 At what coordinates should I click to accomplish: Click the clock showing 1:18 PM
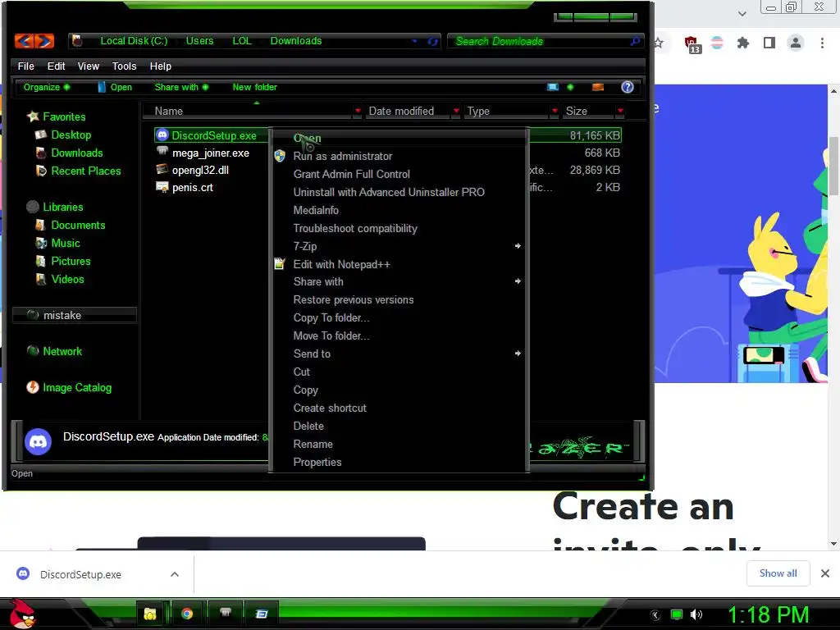[768, 614]
